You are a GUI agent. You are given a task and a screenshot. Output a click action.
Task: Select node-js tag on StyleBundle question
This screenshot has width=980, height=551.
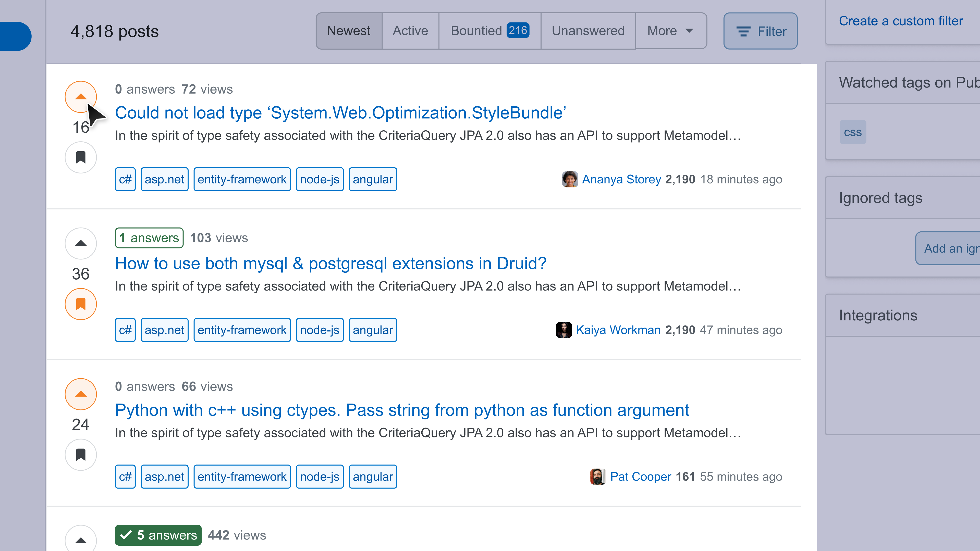point(320,179)
